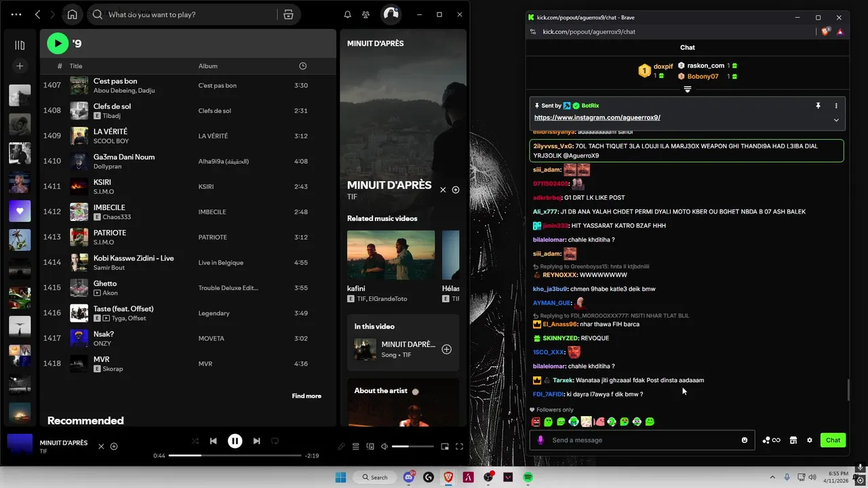This screenshot has width=868, height=488.
Task: Skip to the previous track
Action: click(213, 441)
